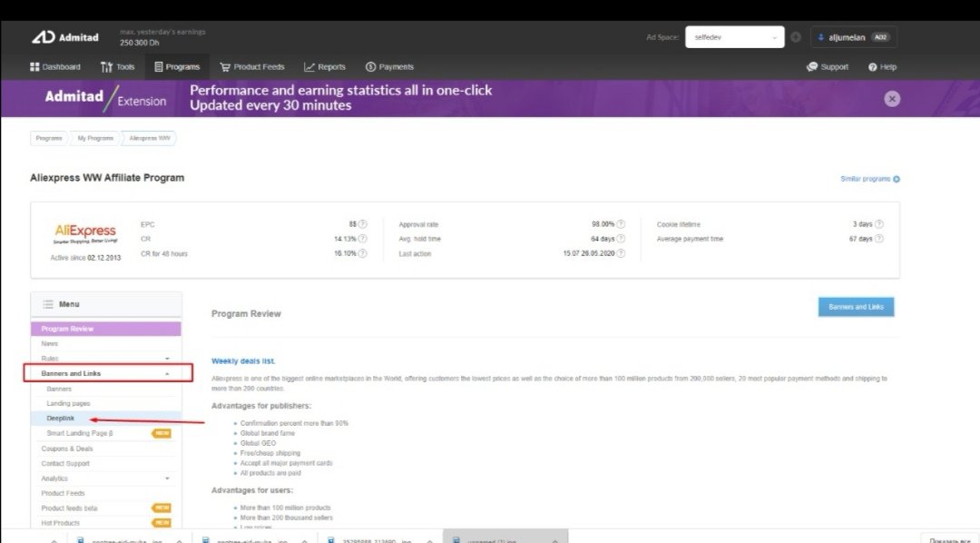
Task: Open the Dashboard grid icon
Action: pos(34,67)
